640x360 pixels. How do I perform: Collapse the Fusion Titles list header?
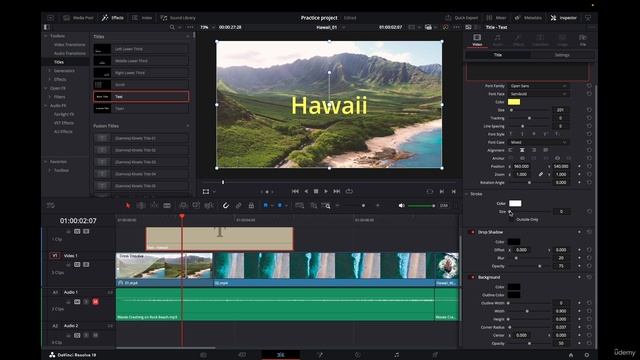coord(188,126)
